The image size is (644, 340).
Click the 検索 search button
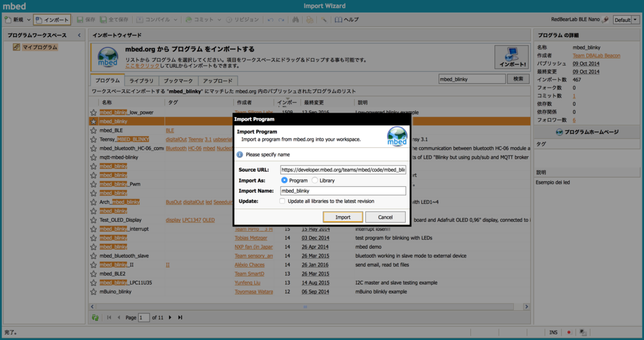pos(518,79)
